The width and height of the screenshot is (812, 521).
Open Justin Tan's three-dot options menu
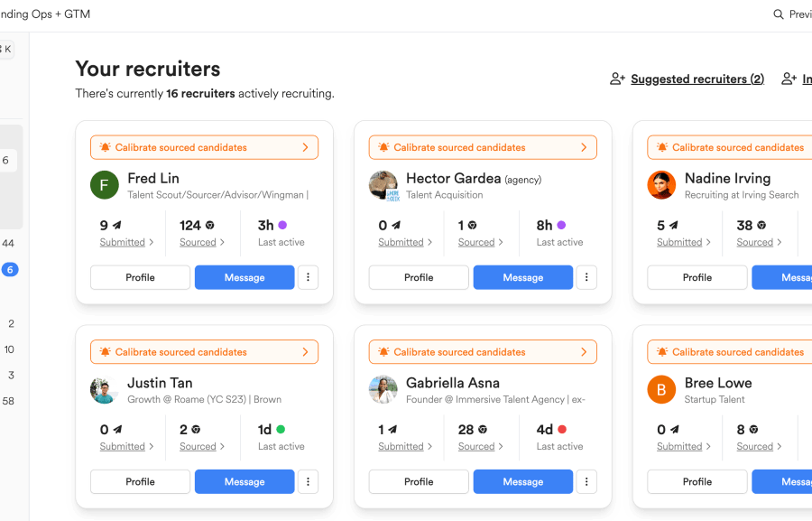tap(309, 481)
